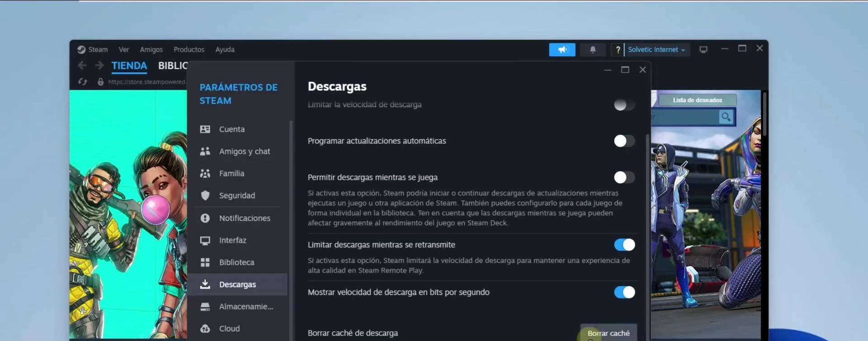Switch to Big Picture mode monitor icon

[703, 50]
